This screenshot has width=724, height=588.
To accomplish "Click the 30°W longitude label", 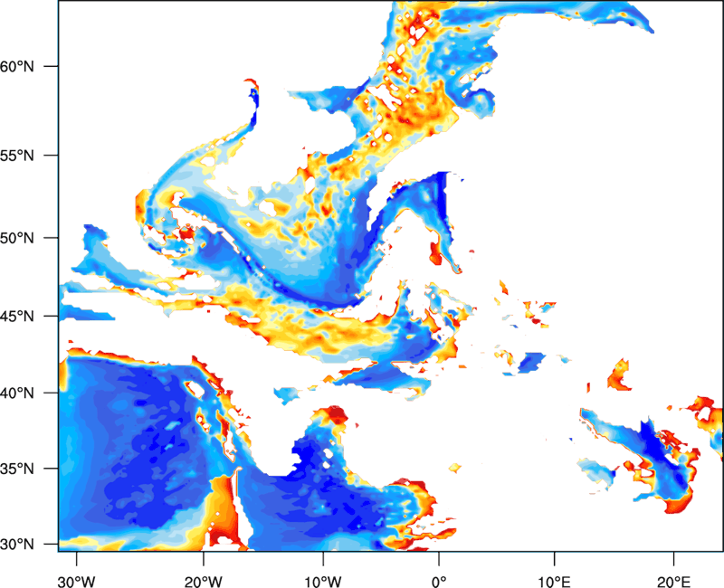I will click(76, 582).
